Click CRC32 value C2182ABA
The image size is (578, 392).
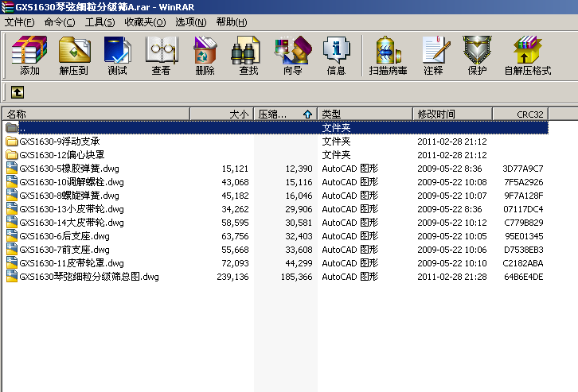pyautogui.click(x=523, y=263)
